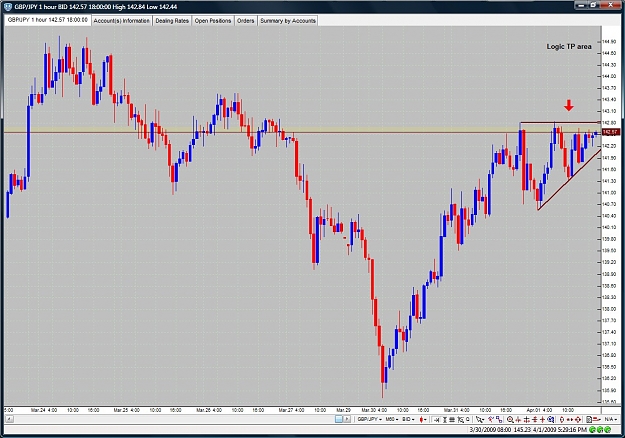The height and width of the screenshot is (438, 625).
Task: Select the Orders tab
Action: [245, 21]
